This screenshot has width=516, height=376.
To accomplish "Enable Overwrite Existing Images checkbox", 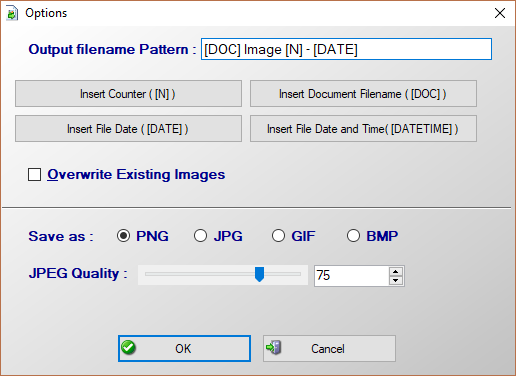I will [34, 174].
